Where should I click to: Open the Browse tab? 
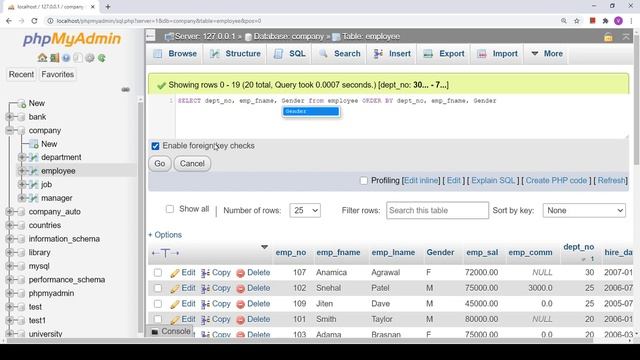(x=175, y=53)
